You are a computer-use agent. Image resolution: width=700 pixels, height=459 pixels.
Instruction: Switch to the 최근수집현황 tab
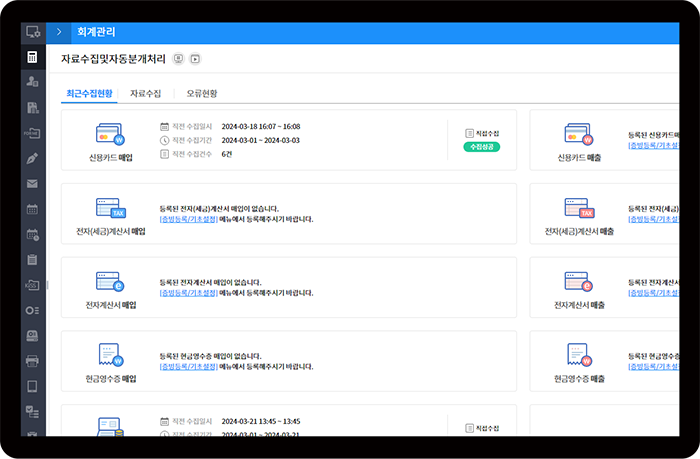point(89,93)
